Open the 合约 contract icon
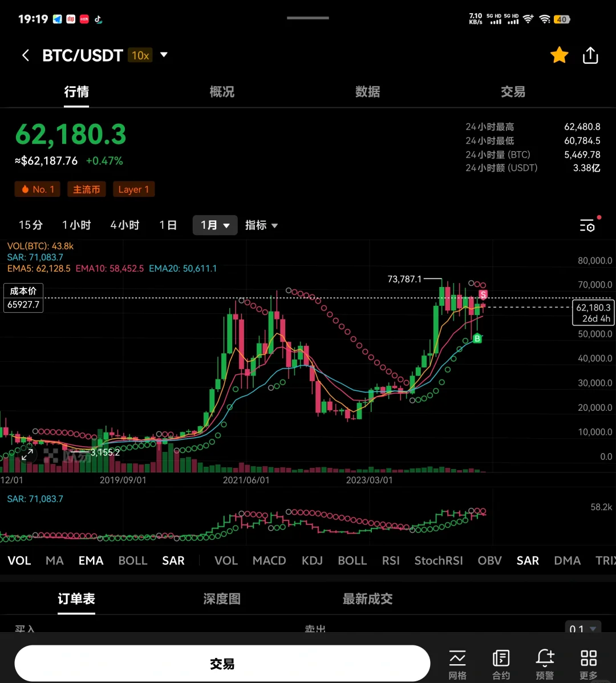 pos(501,665)
